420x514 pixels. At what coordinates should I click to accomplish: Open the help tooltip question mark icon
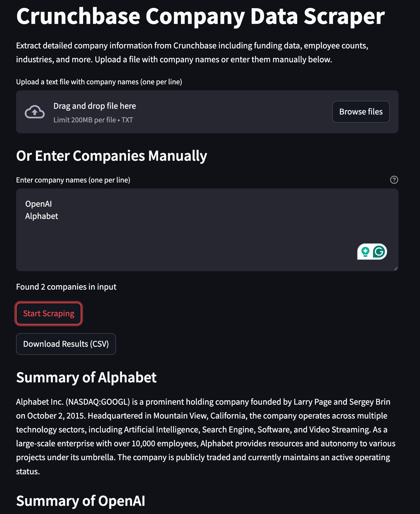pyautogui.click(x=394, y=180)
